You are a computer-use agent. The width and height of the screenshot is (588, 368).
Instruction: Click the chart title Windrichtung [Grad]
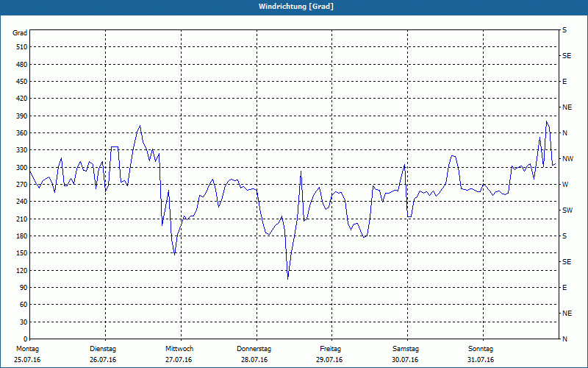(296, 7)
